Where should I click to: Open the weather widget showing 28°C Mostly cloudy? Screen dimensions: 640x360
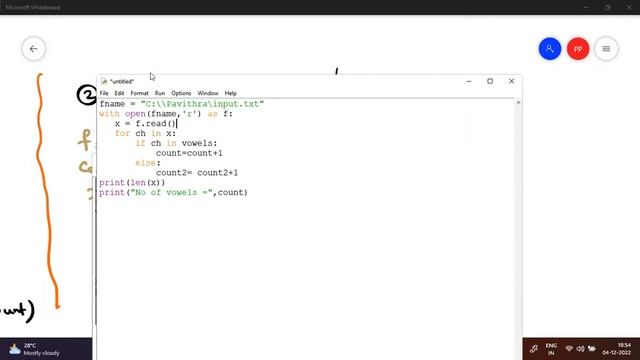pos(35,349)
